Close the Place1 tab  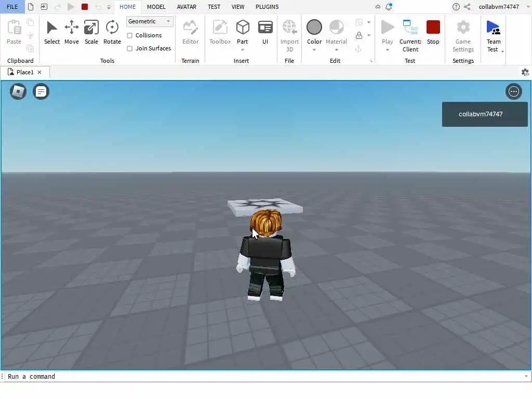coord(39,72)
